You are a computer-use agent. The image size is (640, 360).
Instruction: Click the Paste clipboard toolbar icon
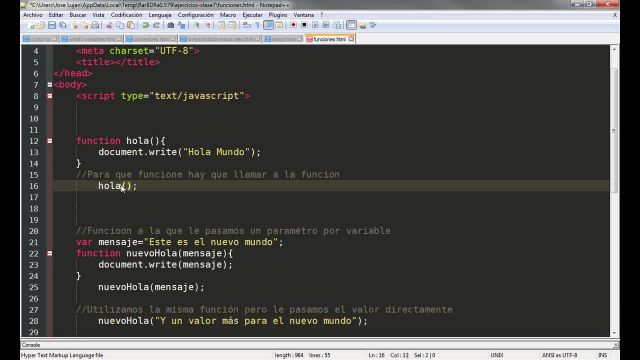131,25
